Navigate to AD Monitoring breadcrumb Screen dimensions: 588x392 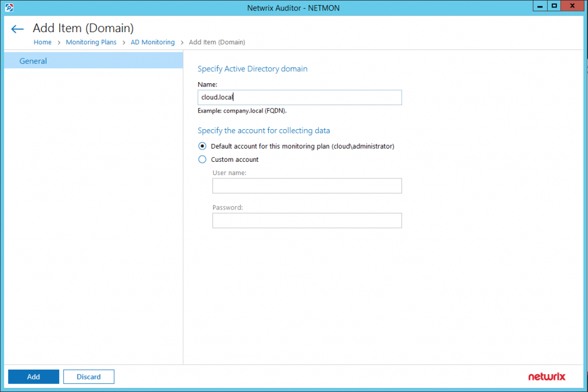point(153,42)
